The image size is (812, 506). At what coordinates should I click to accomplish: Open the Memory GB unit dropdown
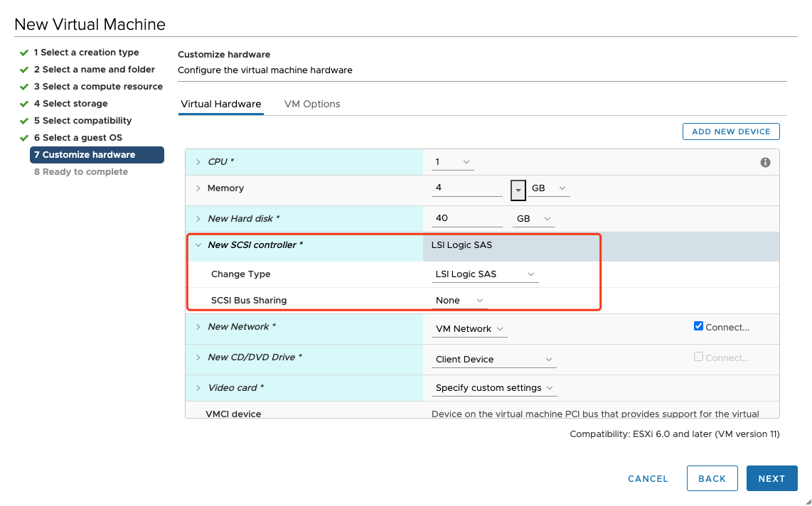click(548, 188)
